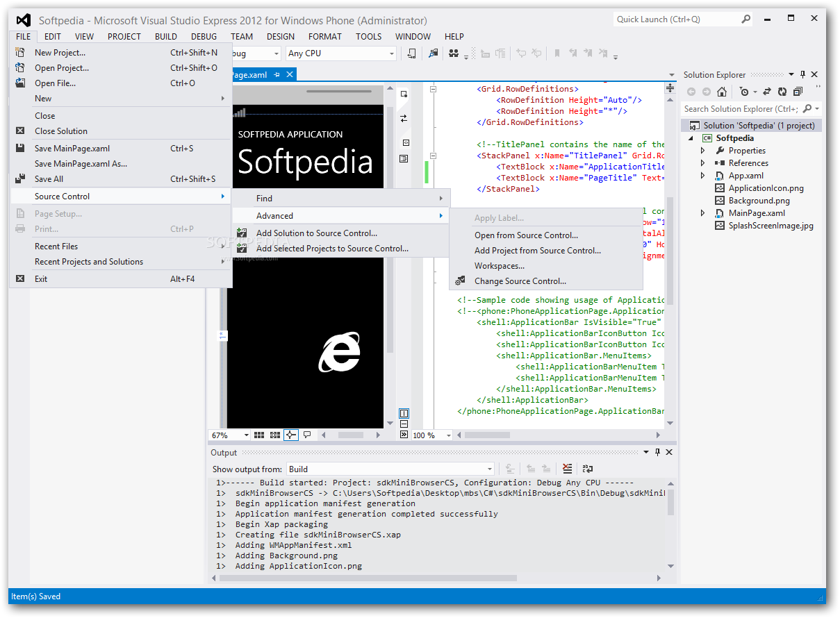
Task: Click the designer annotation speech-bubble icon
Action: [307, 435]
